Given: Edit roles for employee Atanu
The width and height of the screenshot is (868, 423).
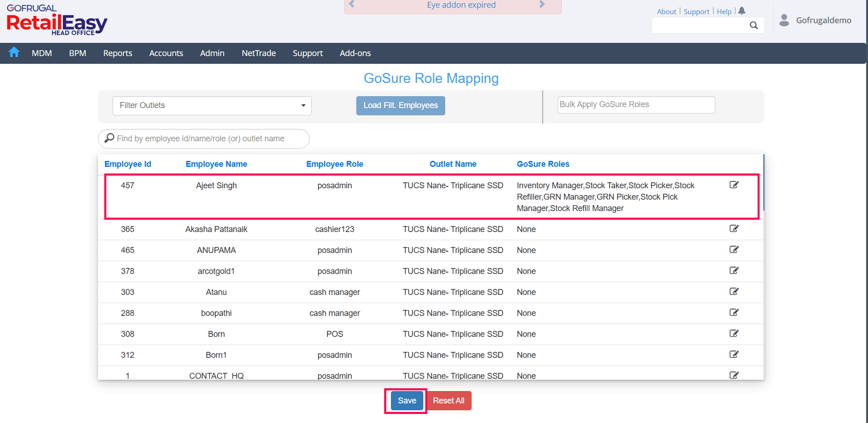Looking at the screenshot, I should tap(734, 291).
